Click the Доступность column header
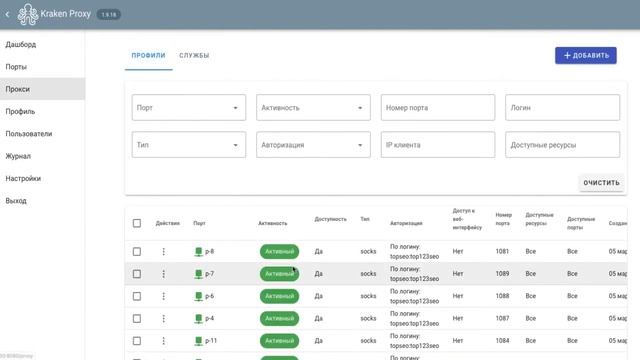640x360 pixels. (x=330, y=219)
